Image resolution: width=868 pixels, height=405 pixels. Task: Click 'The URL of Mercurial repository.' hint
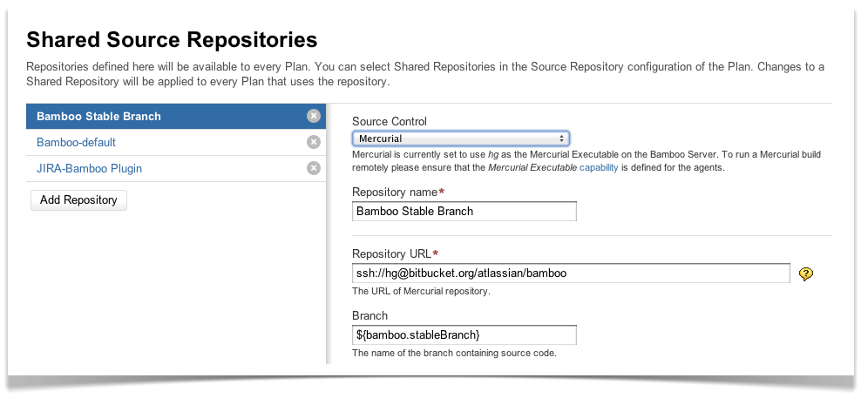[x=421, y=291]
